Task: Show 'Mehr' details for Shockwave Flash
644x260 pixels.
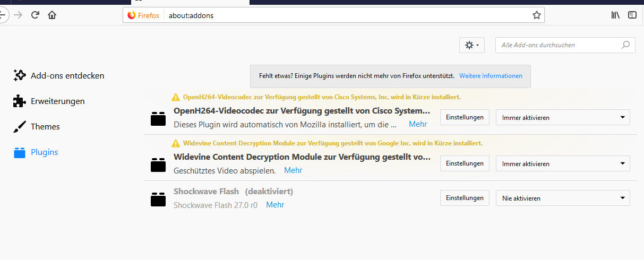Action: (275, 205)
